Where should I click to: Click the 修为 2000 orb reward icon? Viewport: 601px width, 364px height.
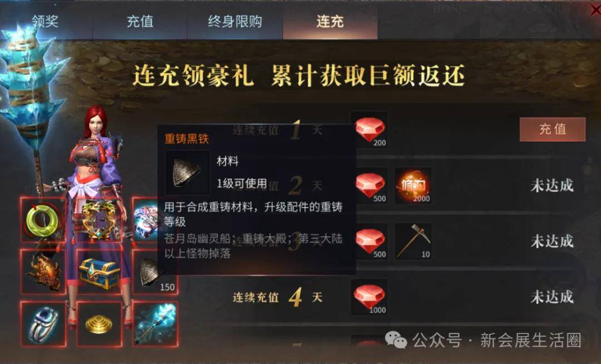(413, 186)
